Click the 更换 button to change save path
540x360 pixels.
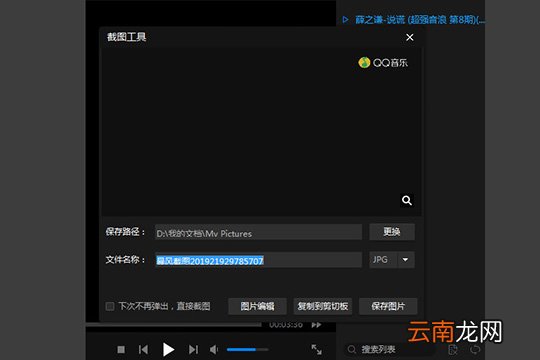[x=392, y=232]
